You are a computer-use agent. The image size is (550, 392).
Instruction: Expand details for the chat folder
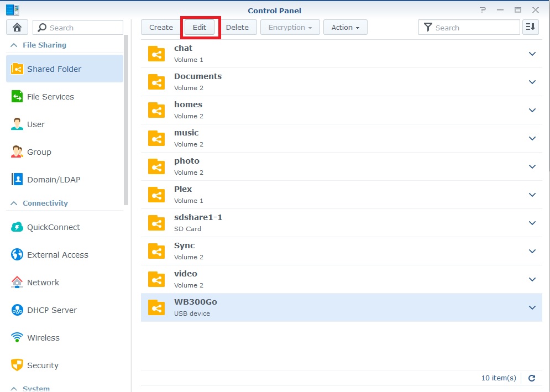pyautogui.click(x=532, y=54)
